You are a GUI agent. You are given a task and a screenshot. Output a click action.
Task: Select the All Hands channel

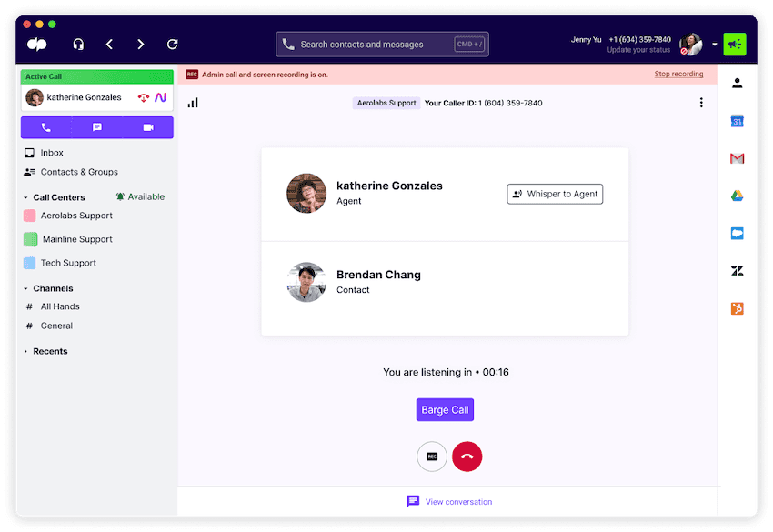pyautogui.click(x=59, y=306)
